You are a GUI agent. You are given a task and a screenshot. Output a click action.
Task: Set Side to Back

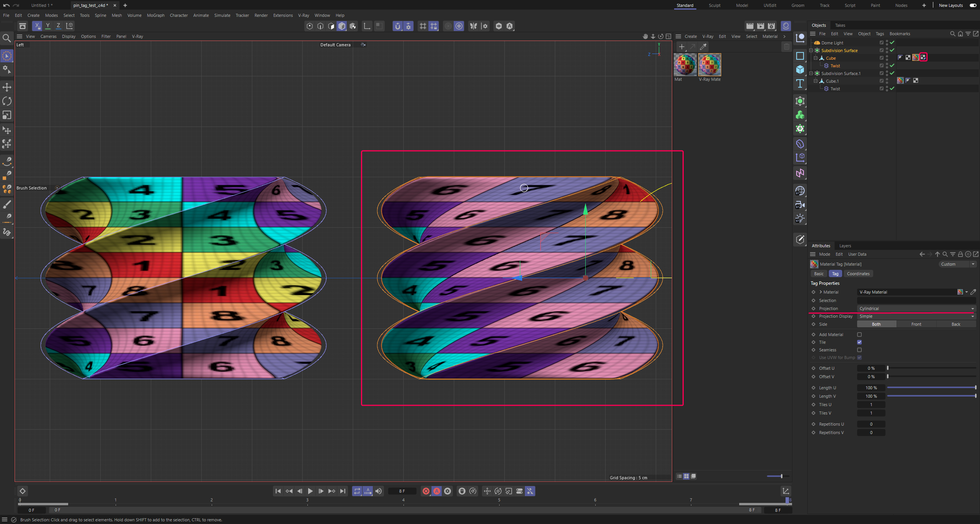[956, 324]
